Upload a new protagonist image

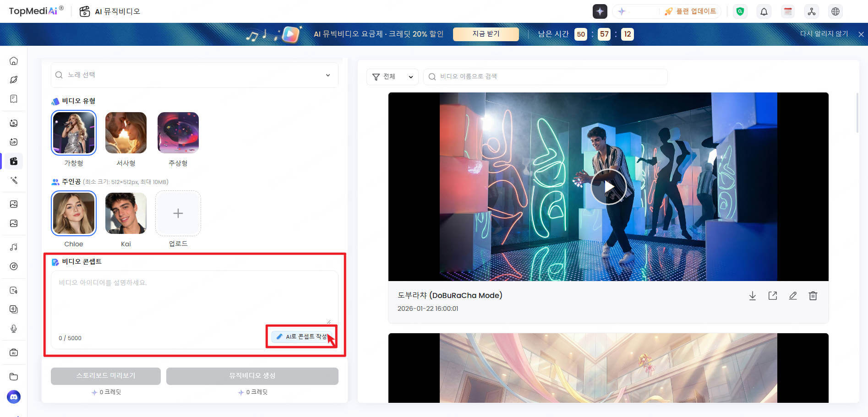coord(178,213)
